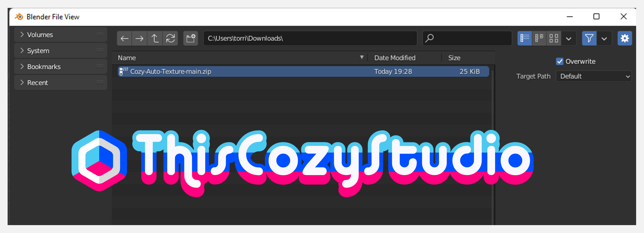Click the search field
The width and height of the screenshot is (644, 233).
467,38
